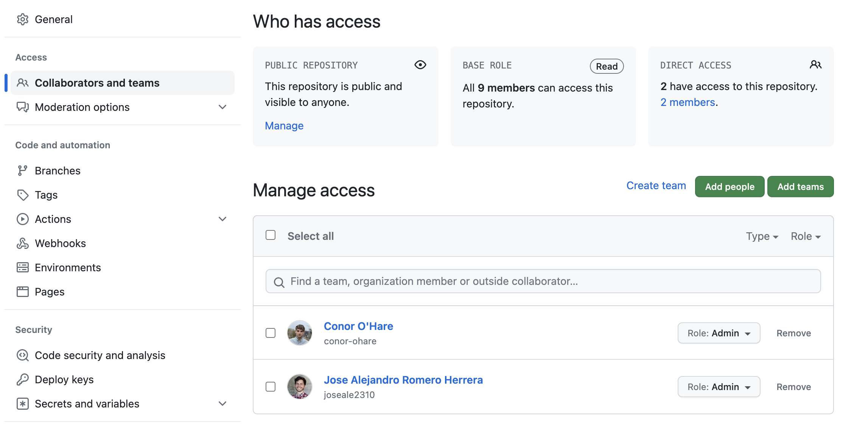The width and height of the screenshot is (868, 426).
Task: Click the Webhooks icon in sidebar
Action: pos(22,243)
